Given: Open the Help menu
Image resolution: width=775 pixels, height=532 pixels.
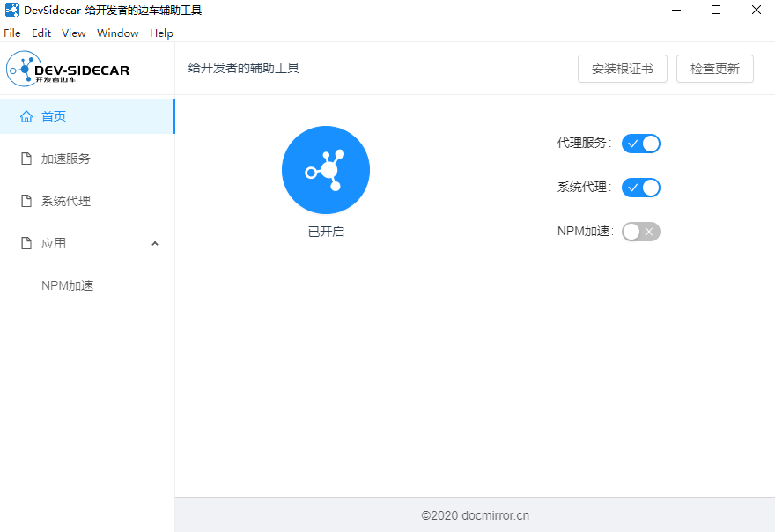Looking at the screenshot, I should pyautogui.click(x=161, y=33).
